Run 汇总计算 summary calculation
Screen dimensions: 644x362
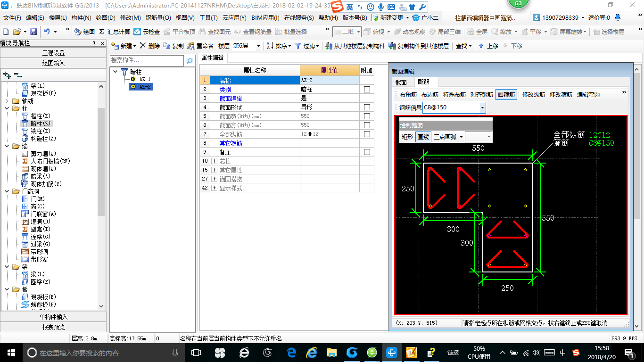point(115,32)
